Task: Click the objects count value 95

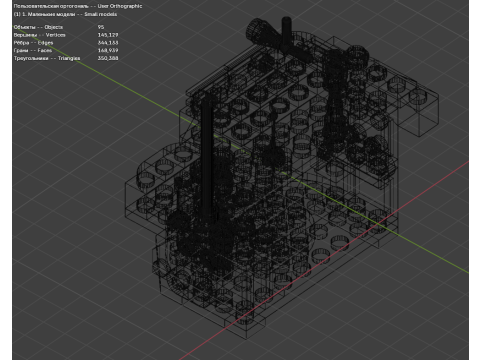Action: 101,27
